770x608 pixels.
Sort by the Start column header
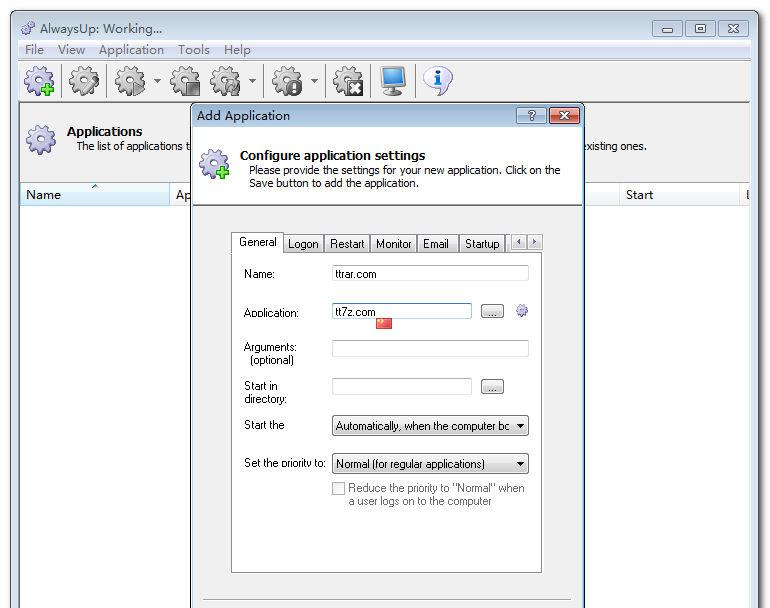(x=680, y=194)
